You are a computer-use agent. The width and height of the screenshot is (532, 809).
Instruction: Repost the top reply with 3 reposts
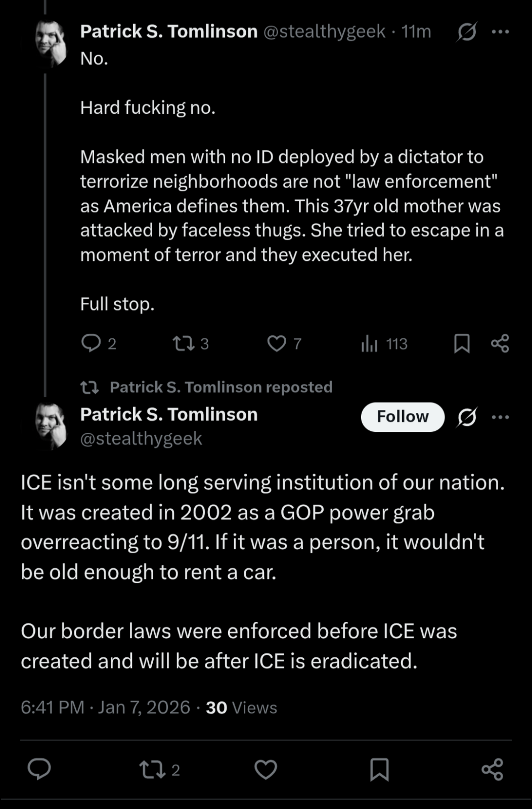tap(191, 344)
